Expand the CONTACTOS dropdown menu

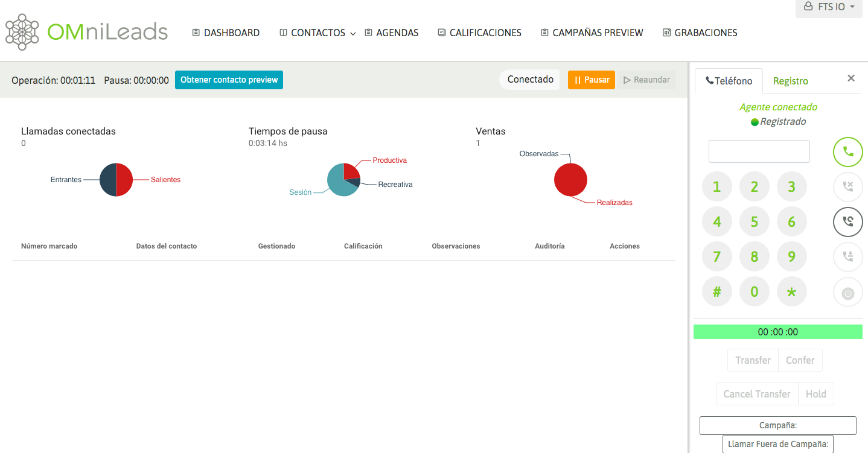pyautogui.click(x=318, y=33)
